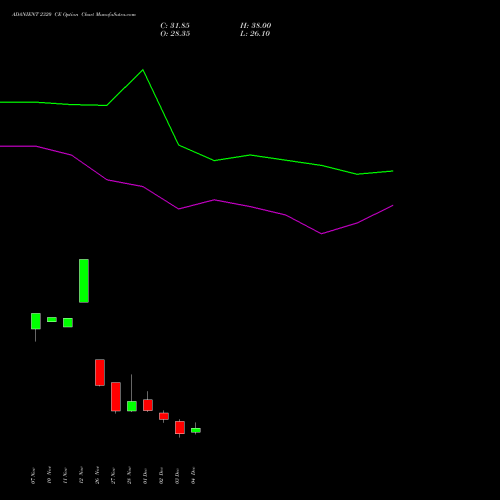The width and height of the screenshot is (500, 500).
Task: Click the 11 Nov date label
Action: [x=65, y=476]
